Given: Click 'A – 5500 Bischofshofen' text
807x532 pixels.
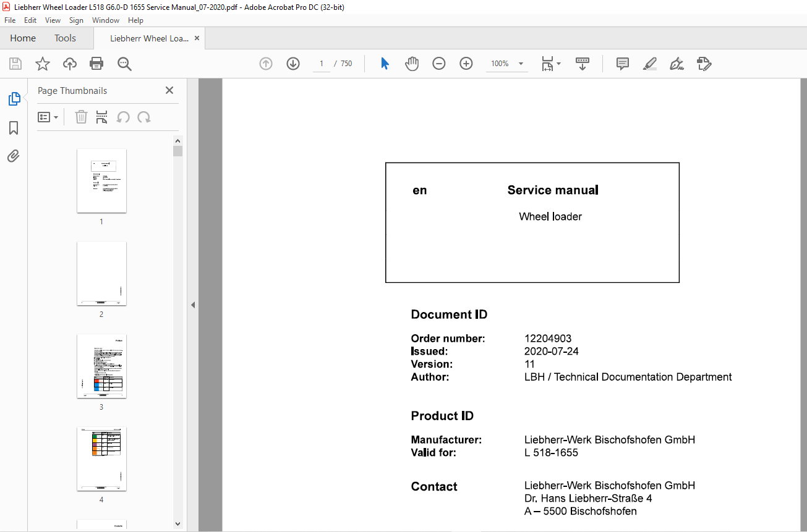Looking at the screenshot, I should tap(581, 512).
